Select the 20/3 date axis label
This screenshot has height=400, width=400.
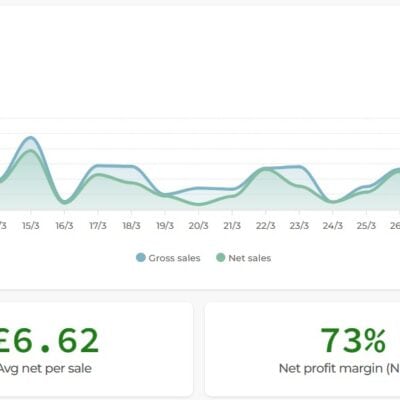[199, 226]
